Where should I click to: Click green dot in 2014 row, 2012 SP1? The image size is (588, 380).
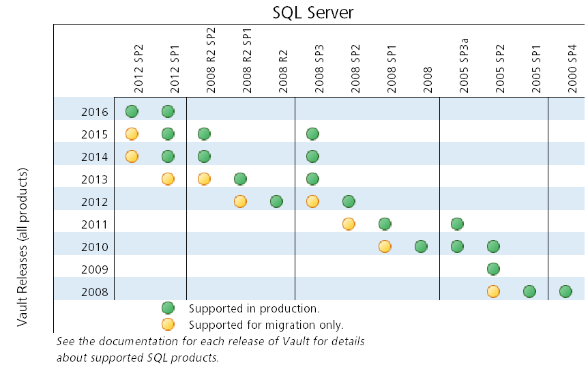168,156
